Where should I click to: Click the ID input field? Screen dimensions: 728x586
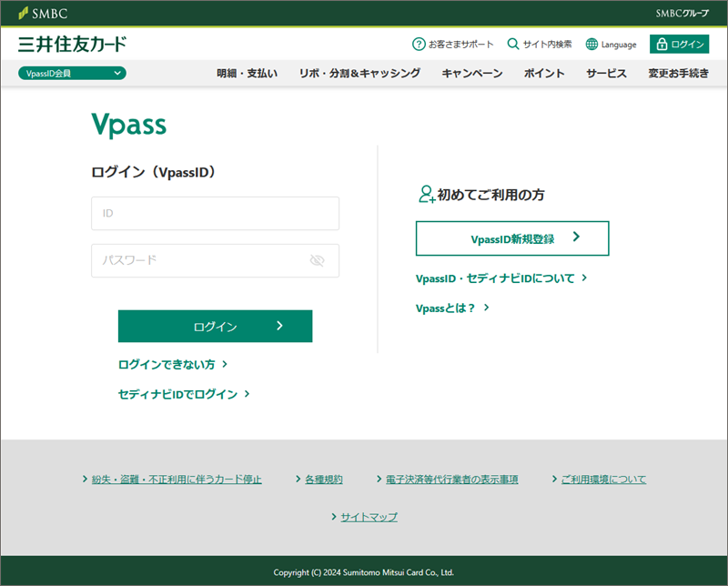coord(215,213)
